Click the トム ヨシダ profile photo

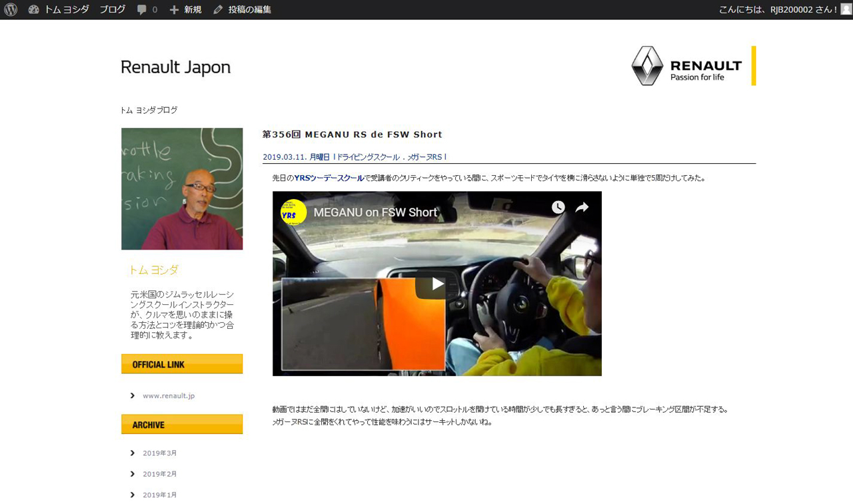pyautogui.click(x=182, y=188)
